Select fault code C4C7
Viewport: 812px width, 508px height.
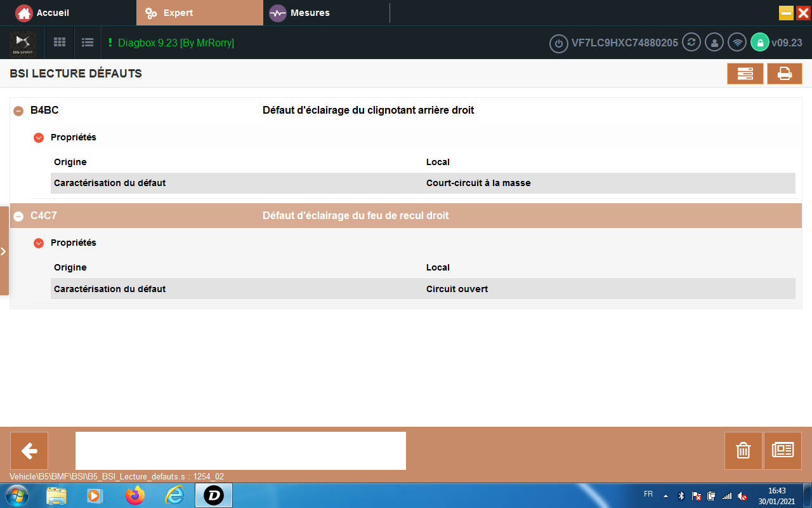(x=44, y=215)
